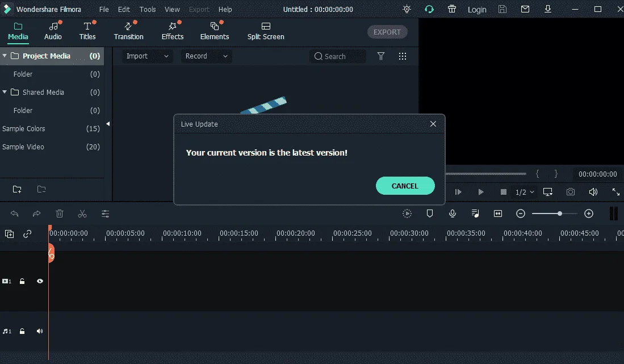Click the zoom to fit timeline icon
The image size is (624, 364).
click(498, 214)
